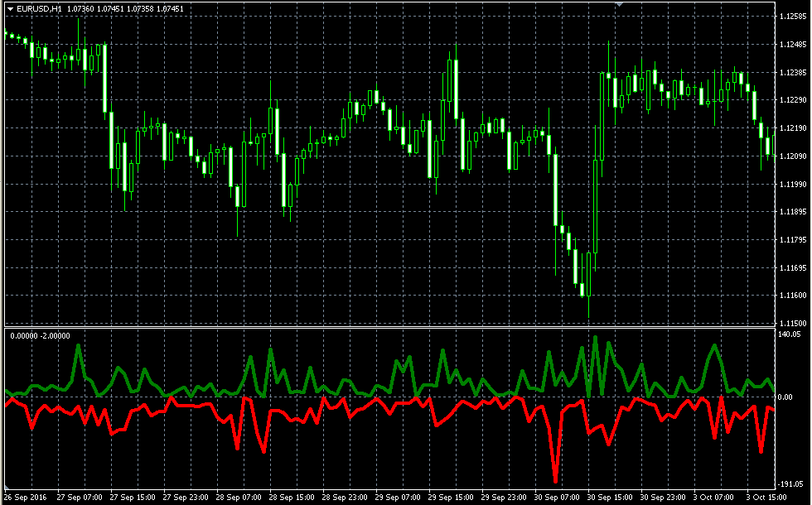Click the 1.11695 price label
The image size is (812, 505).
793,267
